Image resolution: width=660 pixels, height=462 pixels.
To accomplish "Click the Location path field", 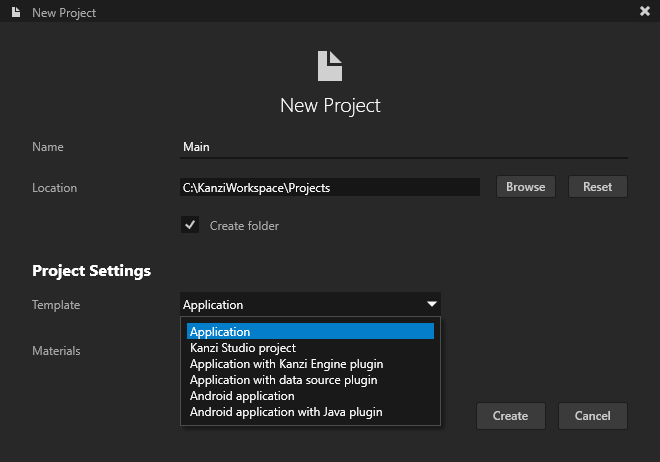I will [x=330, y=187].
